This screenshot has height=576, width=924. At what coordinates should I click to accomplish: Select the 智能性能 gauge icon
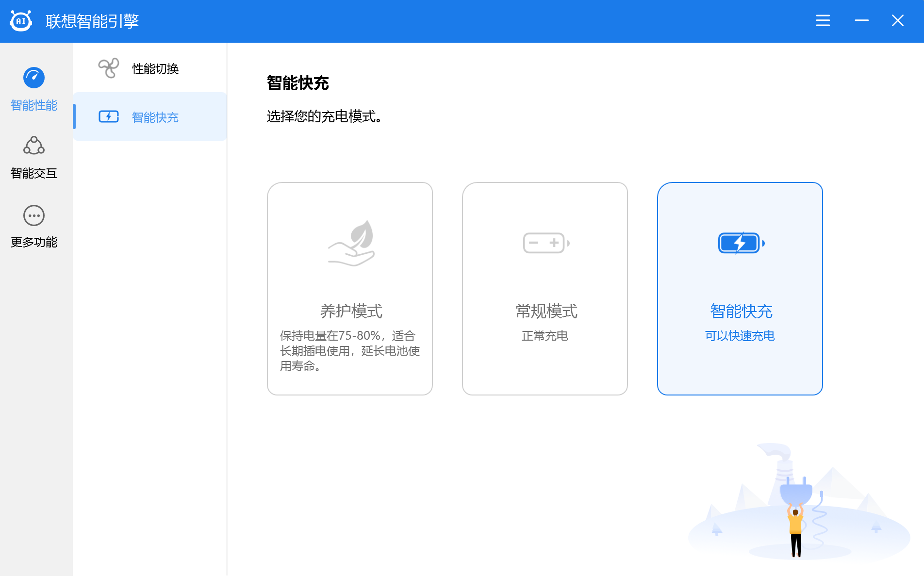coord(34,78)
